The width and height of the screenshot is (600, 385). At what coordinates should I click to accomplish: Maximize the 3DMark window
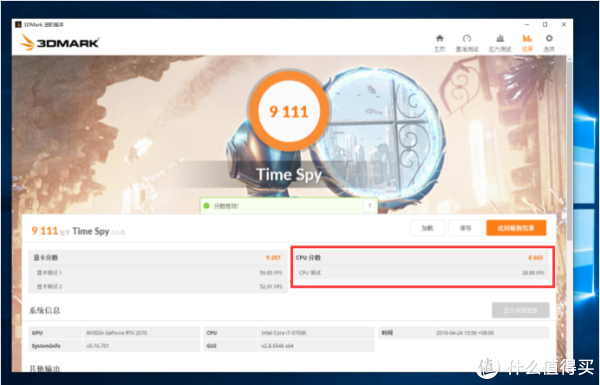(x=545, y=24)
